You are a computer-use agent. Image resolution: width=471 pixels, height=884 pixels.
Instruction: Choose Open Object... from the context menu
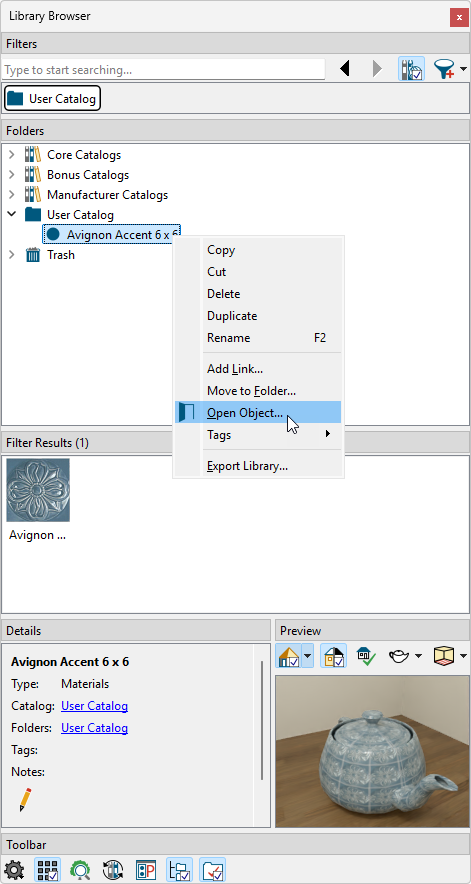[258, 413]
